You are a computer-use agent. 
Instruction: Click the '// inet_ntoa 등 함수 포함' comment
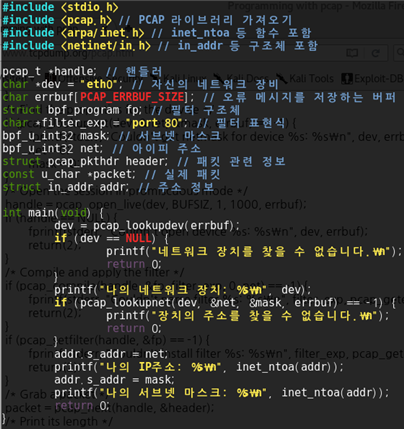[x=232, y=33]
